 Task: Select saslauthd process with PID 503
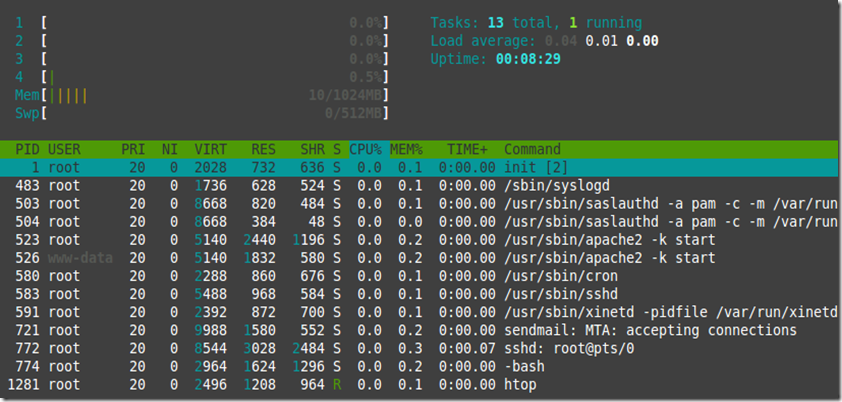click(x=419, y=204)
